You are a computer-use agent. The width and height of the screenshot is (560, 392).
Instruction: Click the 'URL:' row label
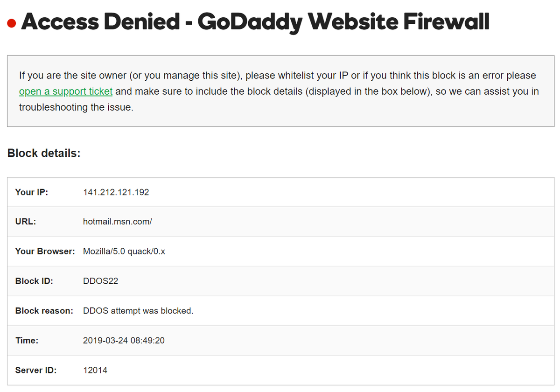pyautogui.click(x=25, y=222)
